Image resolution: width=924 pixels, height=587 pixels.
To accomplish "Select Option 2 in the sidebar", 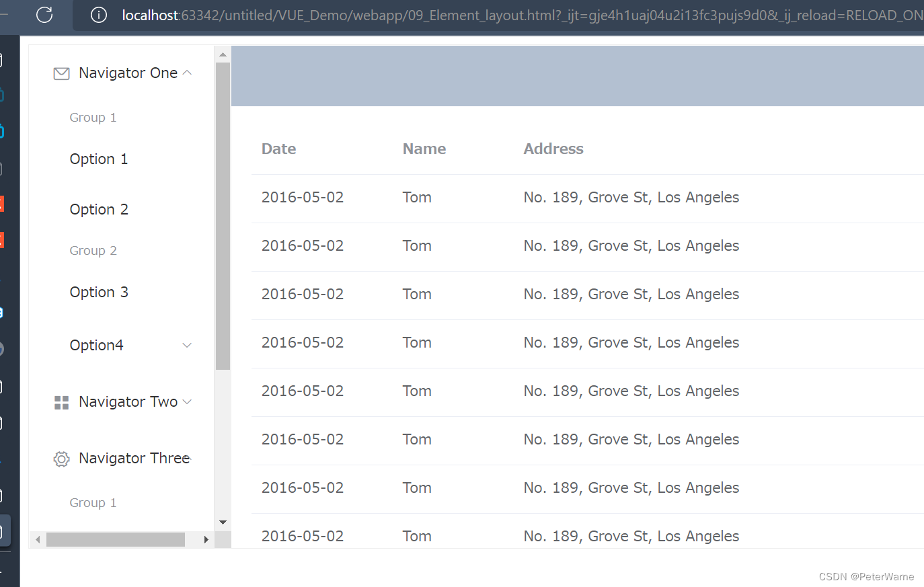I will [99, 209].
